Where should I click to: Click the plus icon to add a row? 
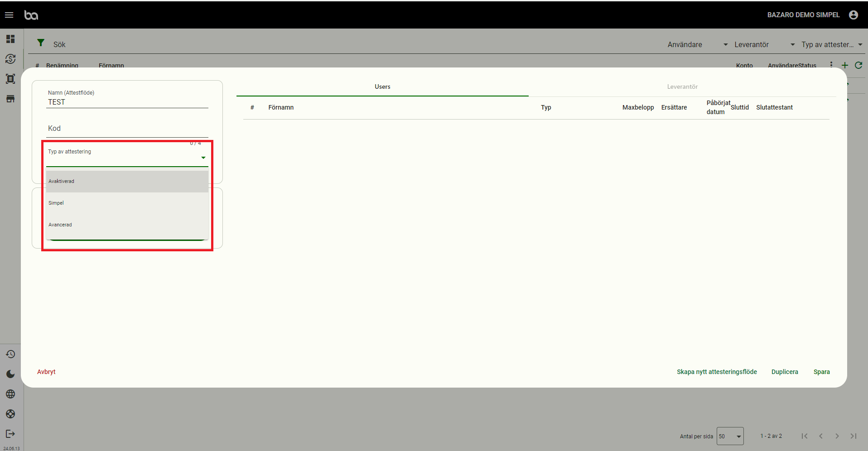[845, 65]
